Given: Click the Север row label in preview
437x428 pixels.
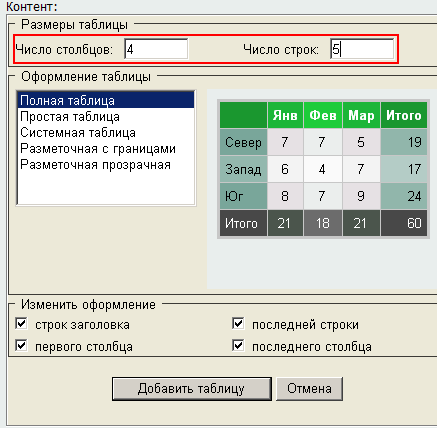Looking at the screenshot, I should pos(243,142).
